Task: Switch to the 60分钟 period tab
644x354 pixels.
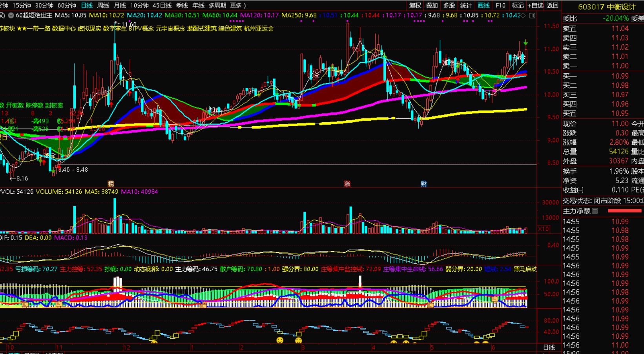Action: [x=67, y=5]
